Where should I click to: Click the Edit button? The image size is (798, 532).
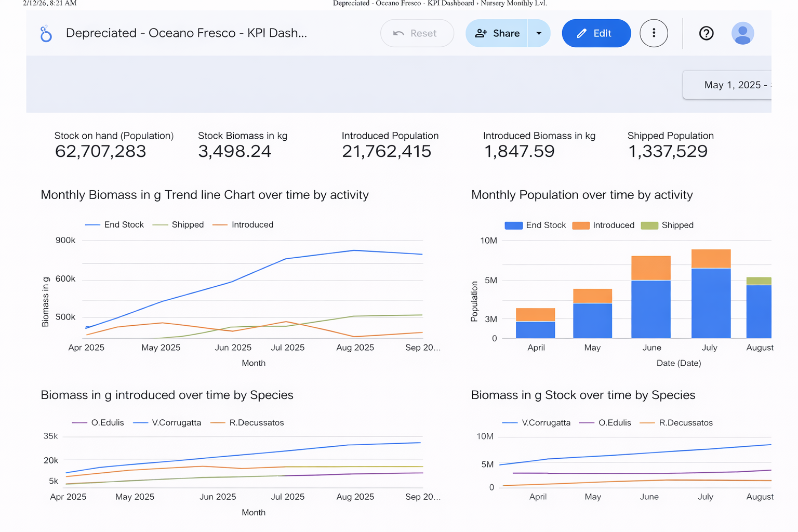pos(596,33)
